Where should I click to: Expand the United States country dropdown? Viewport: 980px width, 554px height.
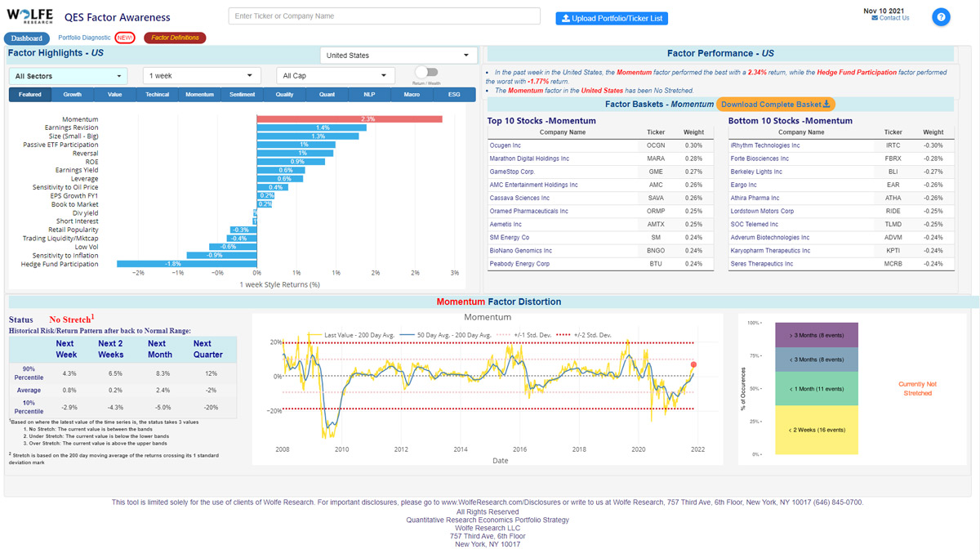point(399,56)
